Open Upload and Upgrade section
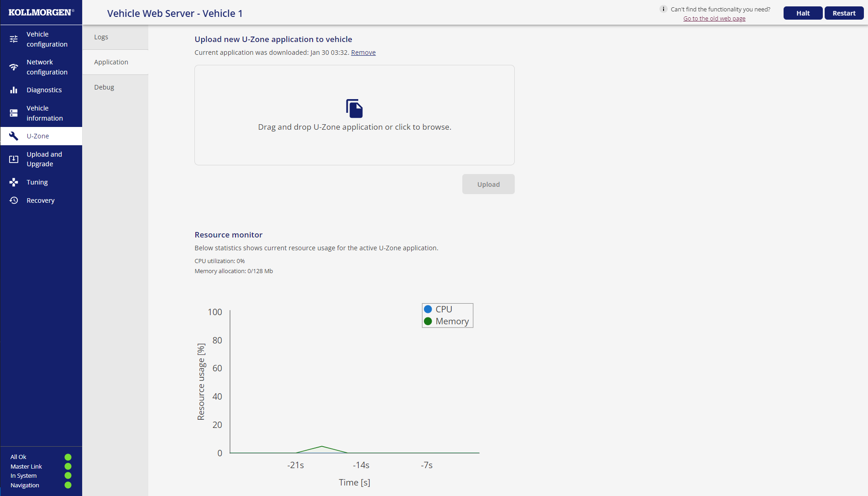 click(x=41, y=159)
